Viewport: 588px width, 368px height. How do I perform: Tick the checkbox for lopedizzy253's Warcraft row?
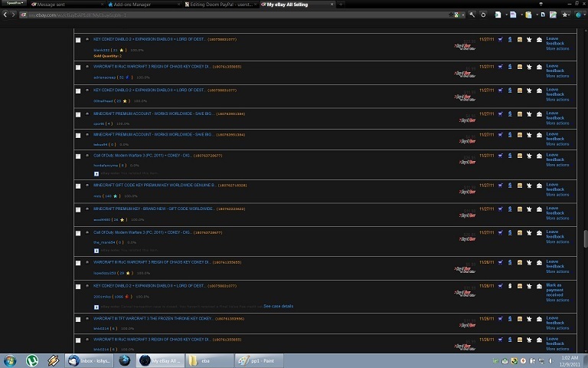coord(78,263)
